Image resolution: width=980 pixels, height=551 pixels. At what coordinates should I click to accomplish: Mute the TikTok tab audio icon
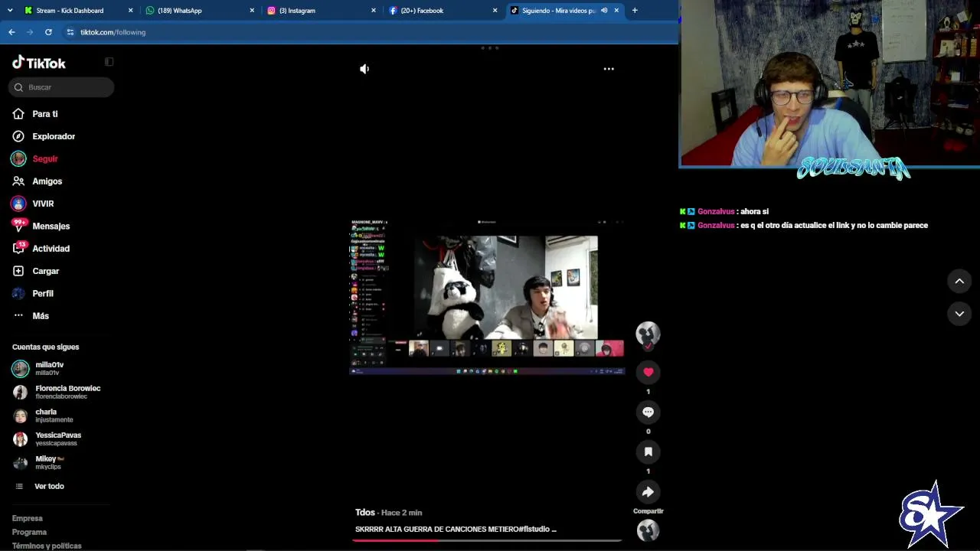(604, 11)
